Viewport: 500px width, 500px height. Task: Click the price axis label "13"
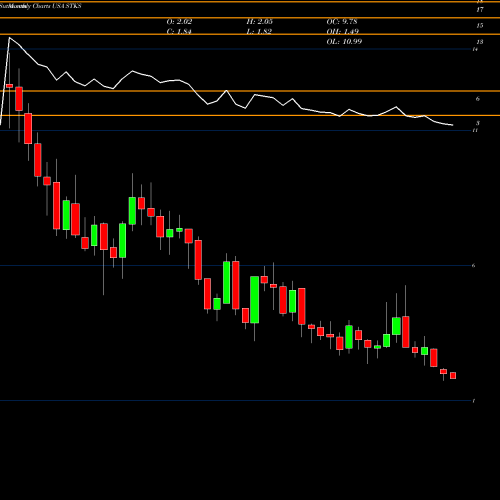(x=480, y=42)
